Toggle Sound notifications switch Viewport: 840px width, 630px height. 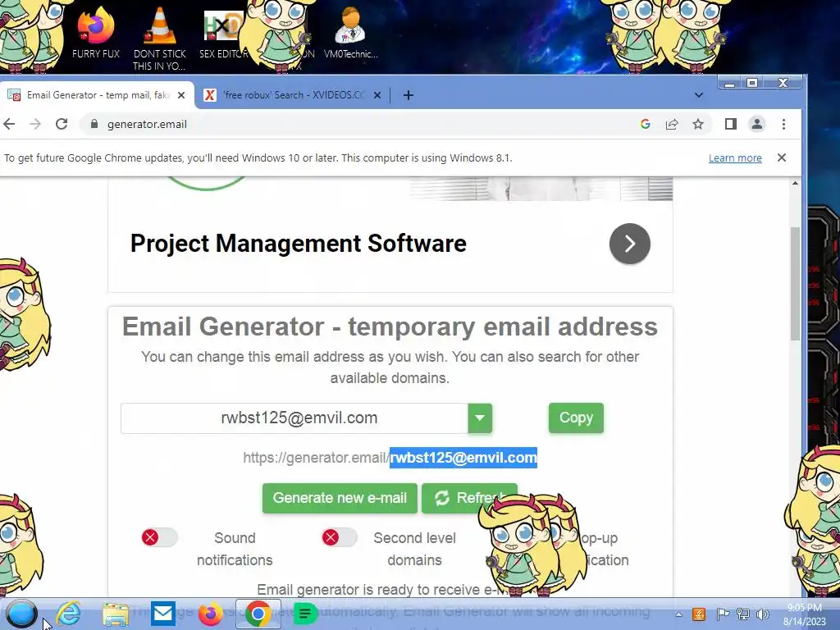159,537
